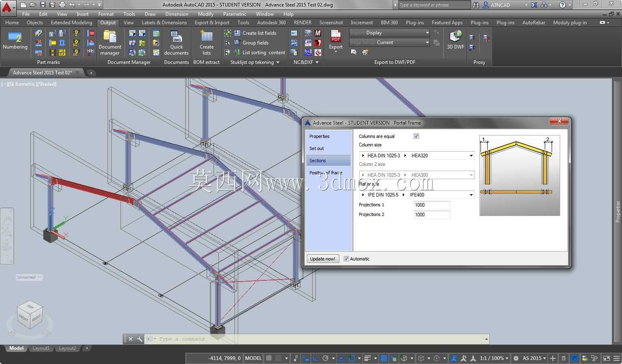
Task: Toggle transparency display in status bar
Action: (384, 358)
